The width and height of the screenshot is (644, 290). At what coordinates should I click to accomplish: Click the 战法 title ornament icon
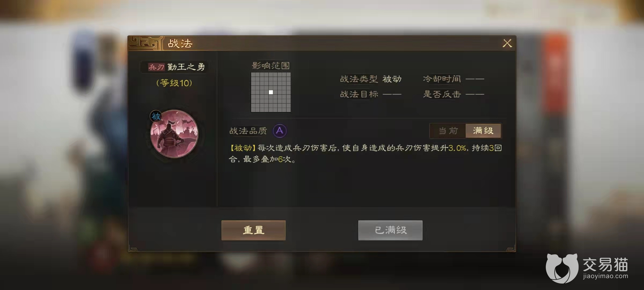145,43
